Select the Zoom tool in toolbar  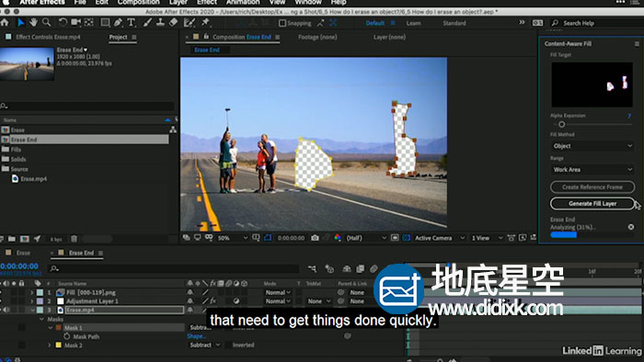(46, 22)
